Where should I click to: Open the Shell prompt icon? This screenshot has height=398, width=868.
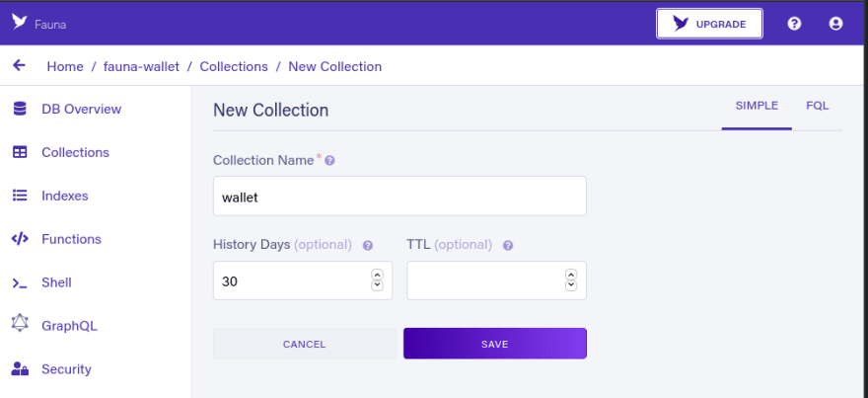tap(20, 282)
